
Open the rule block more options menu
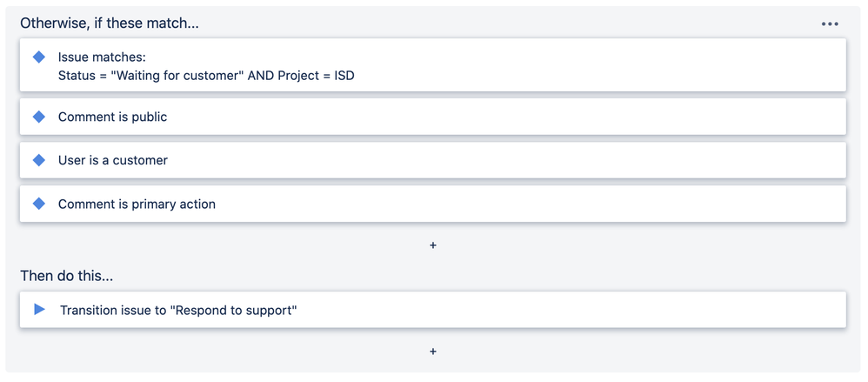pos(830,24)
